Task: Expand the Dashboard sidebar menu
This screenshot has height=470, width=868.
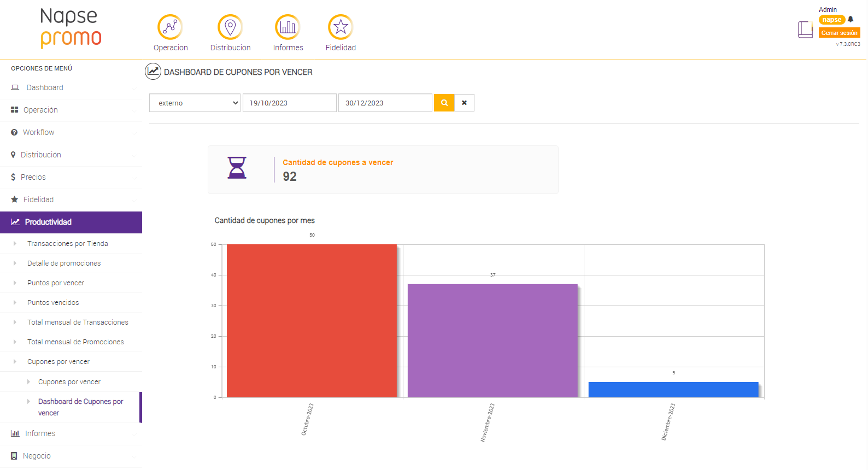Action: click(x=45, y=87)
